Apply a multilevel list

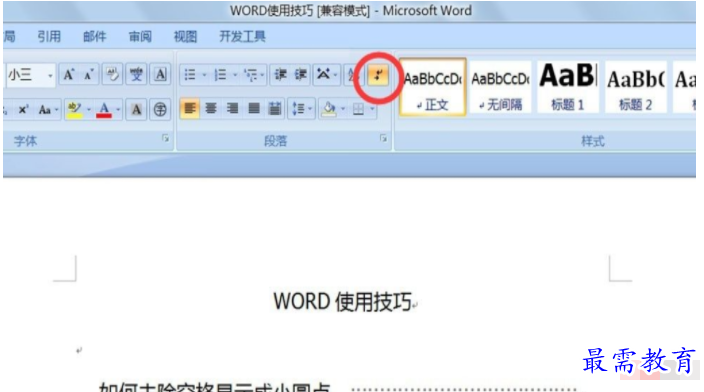250,75
